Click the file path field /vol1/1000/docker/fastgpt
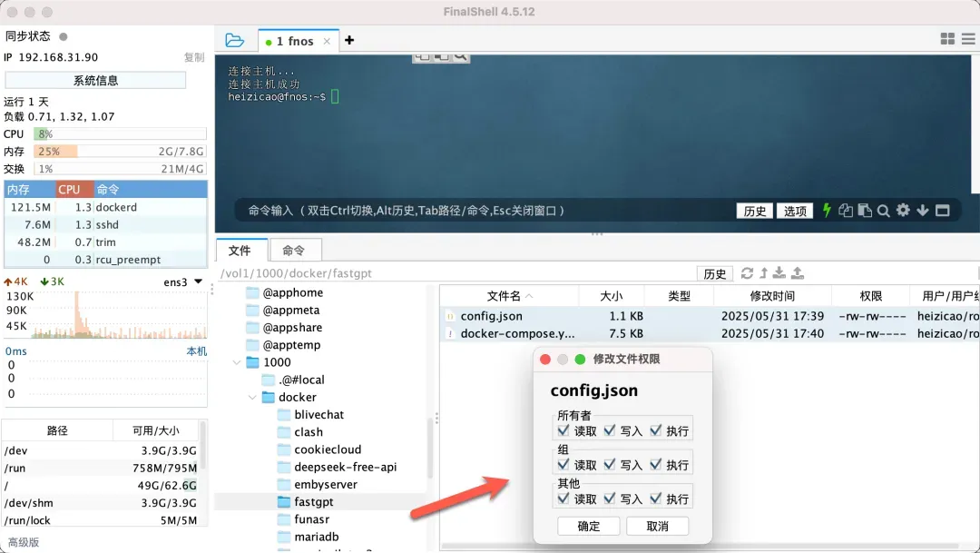The image size is (980, 553). coord(456,273)
